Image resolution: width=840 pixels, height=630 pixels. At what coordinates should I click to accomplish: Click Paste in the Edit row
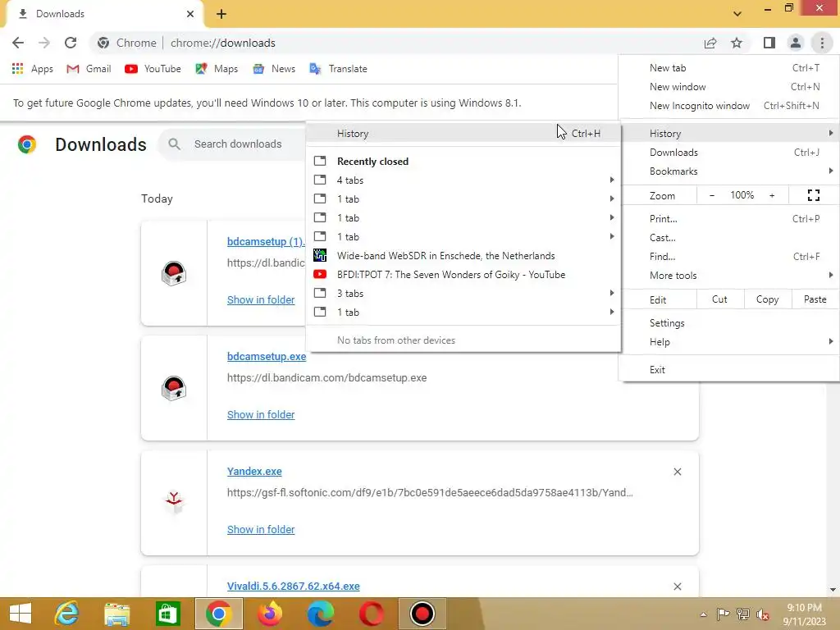(815, 299)
